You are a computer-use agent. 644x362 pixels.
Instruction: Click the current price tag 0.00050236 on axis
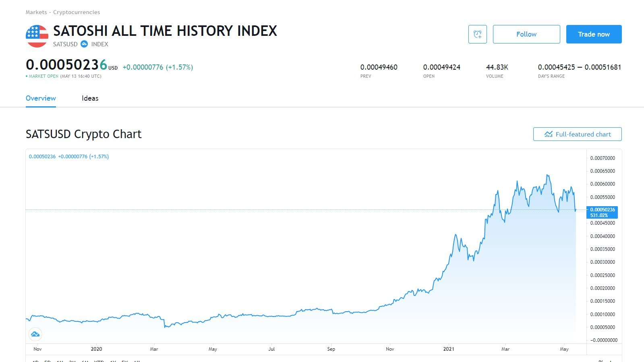pyautogui.click(x=603, y=212)
